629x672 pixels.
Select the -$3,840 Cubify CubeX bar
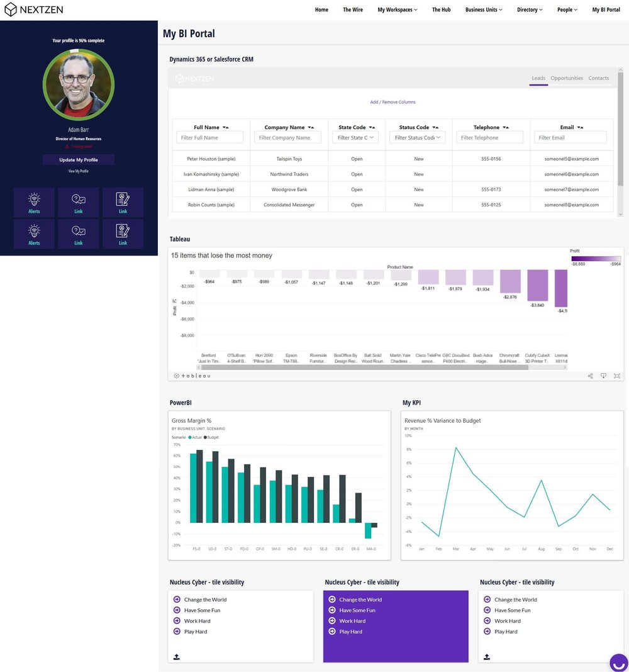coord(537,286)
